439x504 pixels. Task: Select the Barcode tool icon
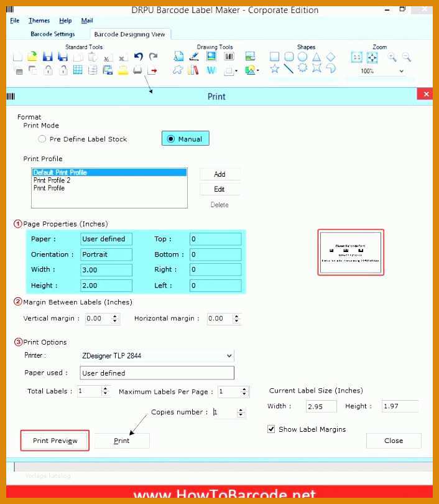(229, 57)
